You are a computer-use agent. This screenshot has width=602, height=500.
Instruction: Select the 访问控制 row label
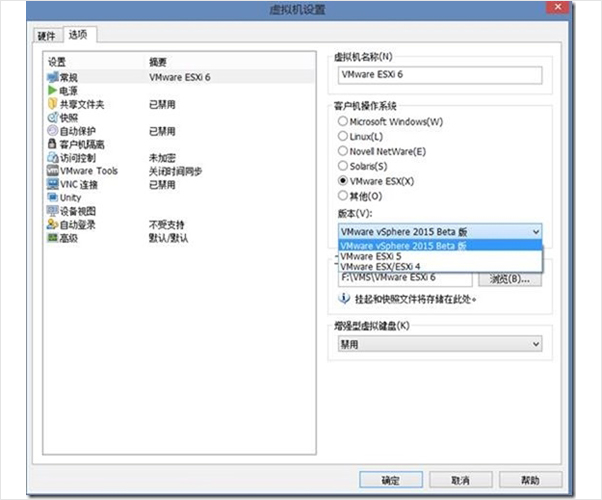coord(78,158)
